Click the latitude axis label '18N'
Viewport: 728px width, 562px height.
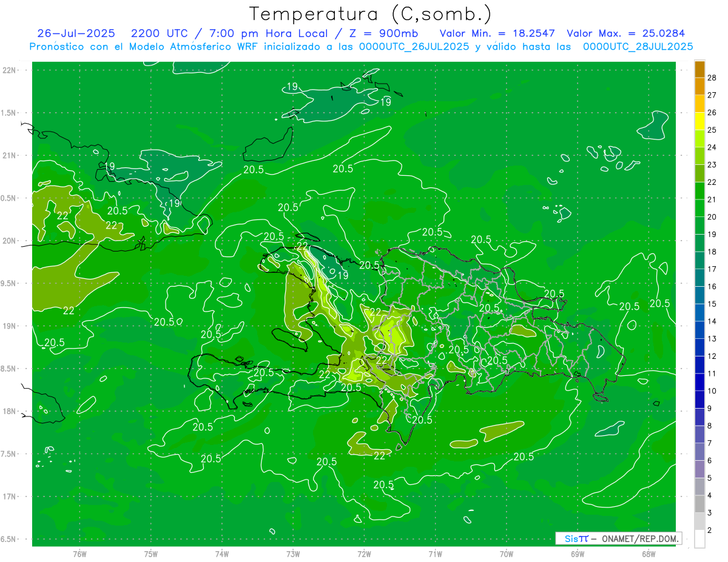point(10,411)
